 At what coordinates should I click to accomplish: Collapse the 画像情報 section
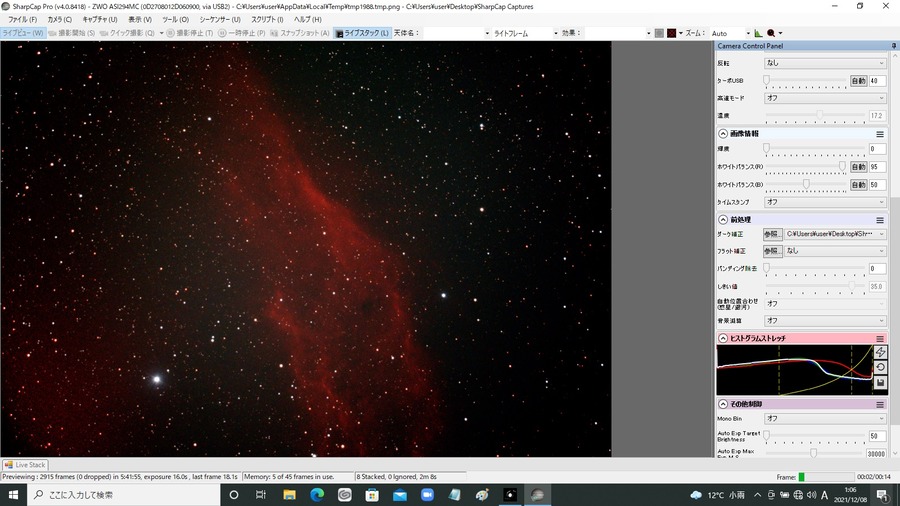tap(723, 134)
